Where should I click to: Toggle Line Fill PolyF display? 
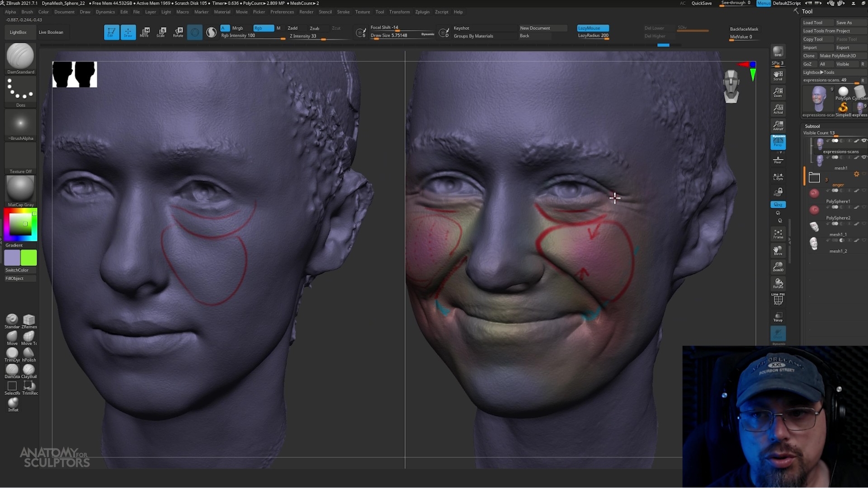(778, 299)
